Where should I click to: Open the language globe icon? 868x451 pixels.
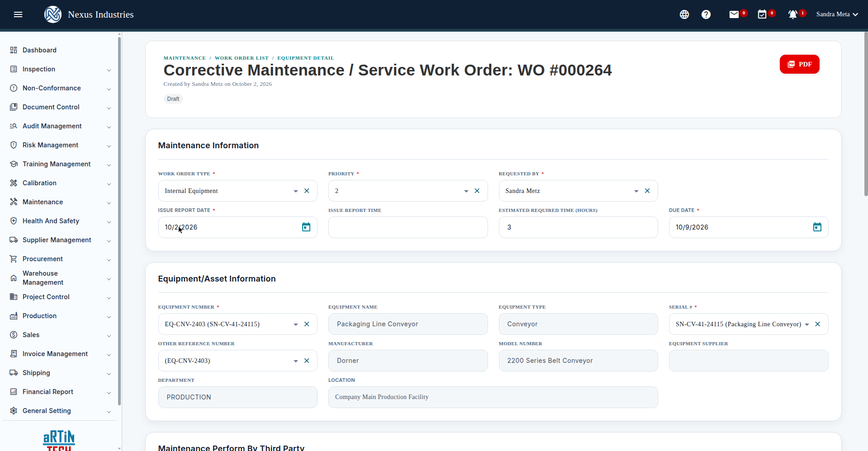click(684, 14)
